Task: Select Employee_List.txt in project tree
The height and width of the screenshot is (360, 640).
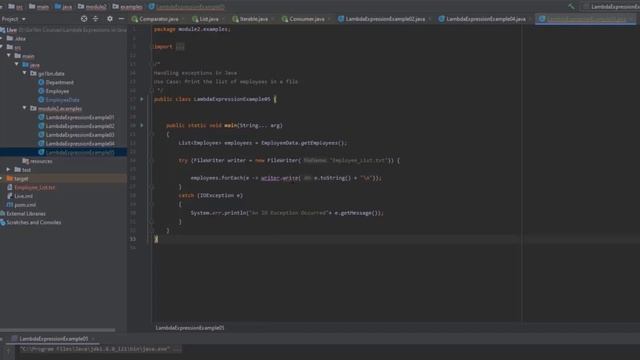Action: [35, 187]
